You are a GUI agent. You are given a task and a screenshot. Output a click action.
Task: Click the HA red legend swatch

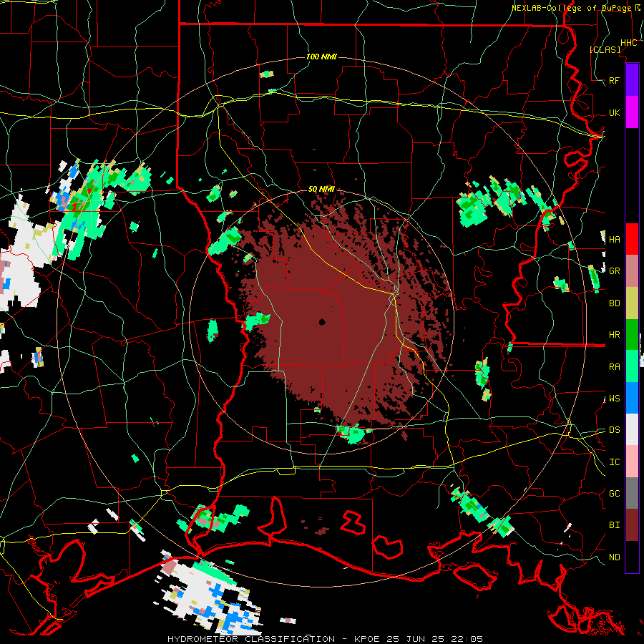point(632,239)
